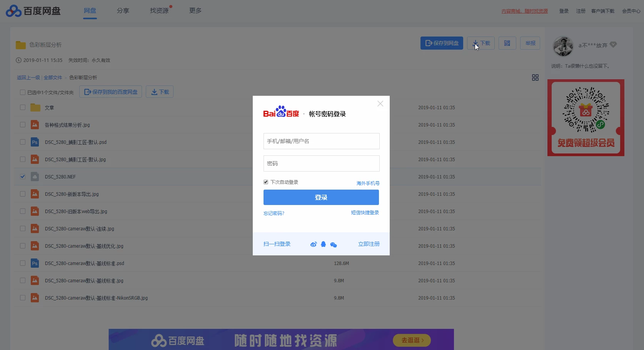This screenshot has width=644, height=350.
Task: Click 内容商城 随时找资源 link
Action: click(x=525, y=11)
